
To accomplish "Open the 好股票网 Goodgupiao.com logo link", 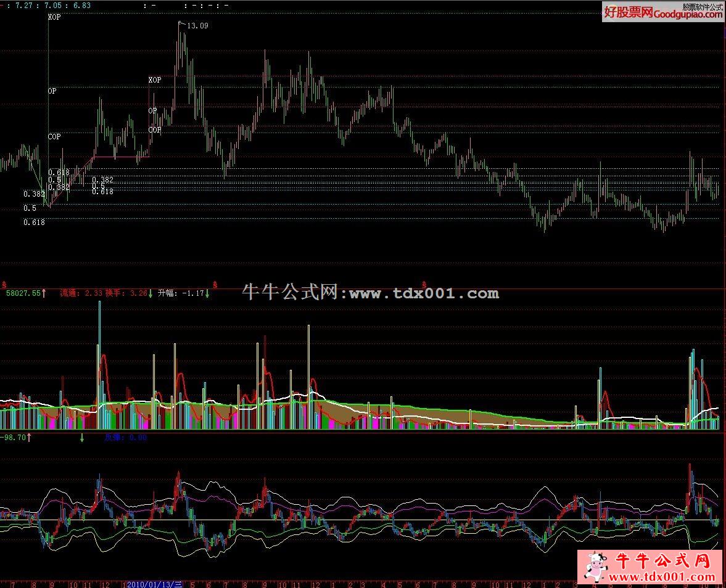I will (662, 12).
